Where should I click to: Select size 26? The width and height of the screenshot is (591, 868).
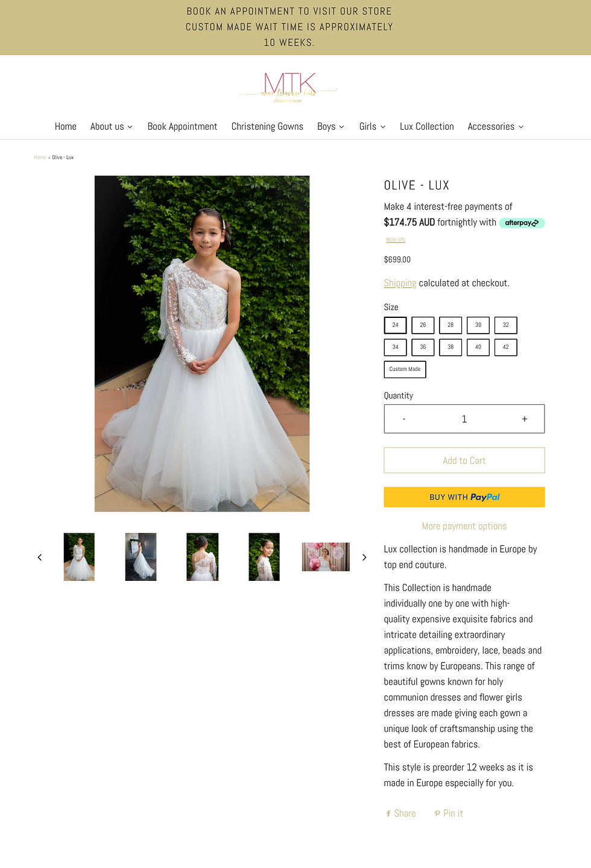tap(423, 325)
